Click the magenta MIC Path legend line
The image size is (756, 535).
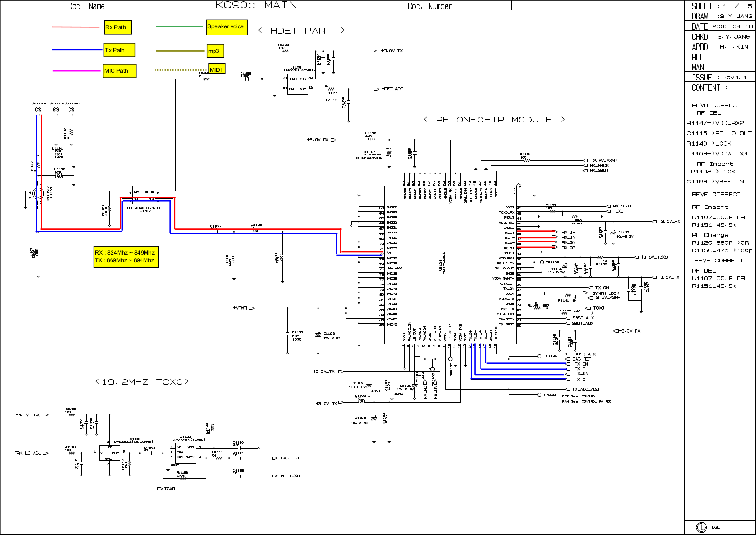(x=77, y=71)
